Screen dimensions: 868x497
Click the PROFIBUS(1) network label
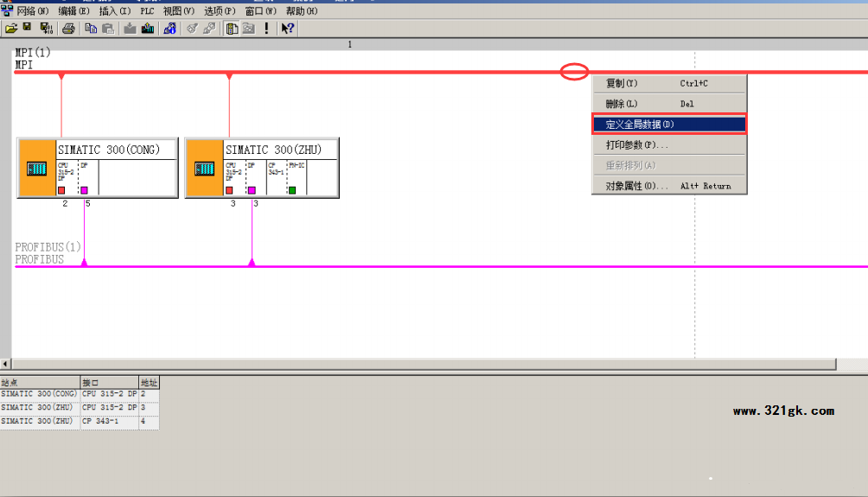tap(48, 247)
